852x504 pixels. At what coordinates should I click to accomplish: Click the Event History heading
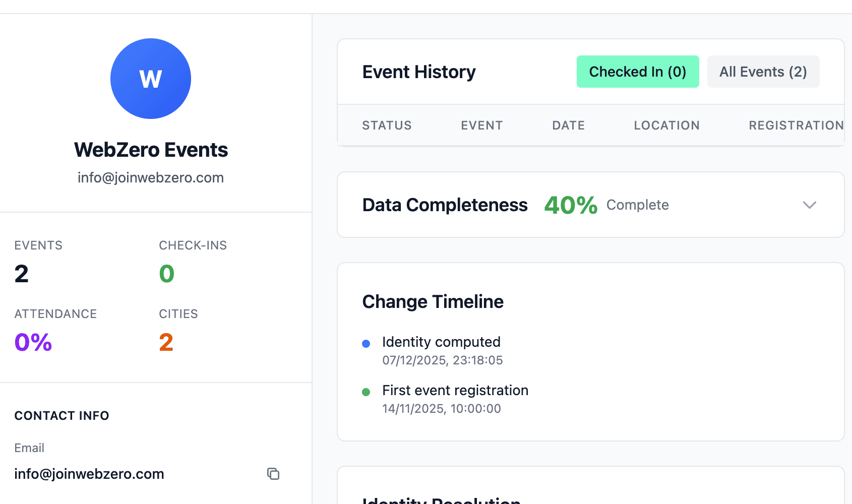(419, 72)
